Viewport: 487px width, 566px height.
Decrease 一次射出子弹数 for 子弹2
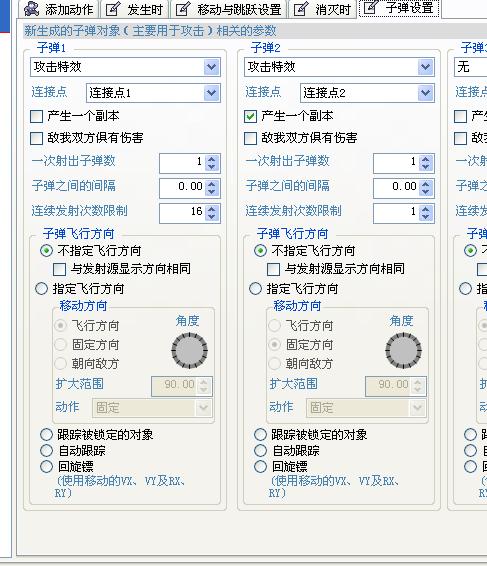426,167
